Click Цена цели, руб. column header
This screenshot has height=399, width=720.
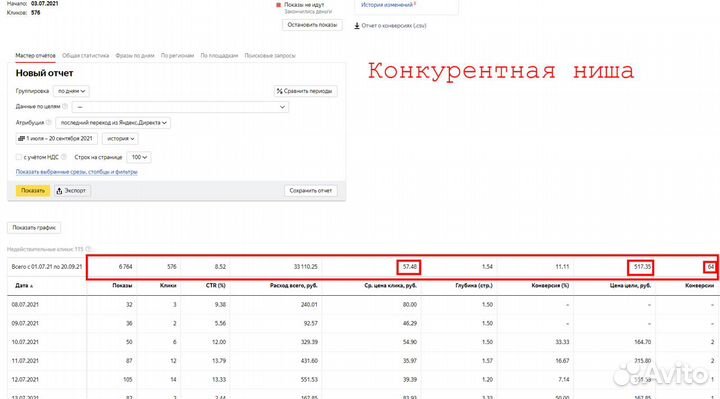(630, 286)
